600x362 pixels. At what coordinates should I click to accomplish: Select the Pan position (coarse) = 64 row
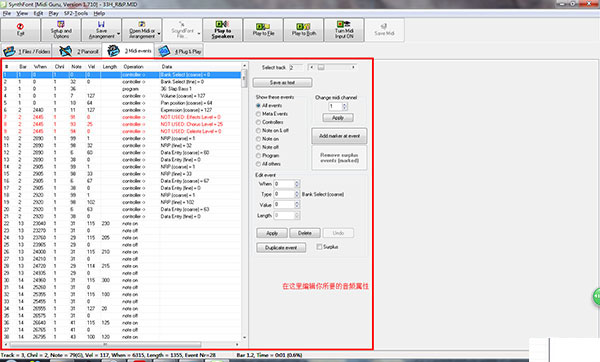(122, 103)
